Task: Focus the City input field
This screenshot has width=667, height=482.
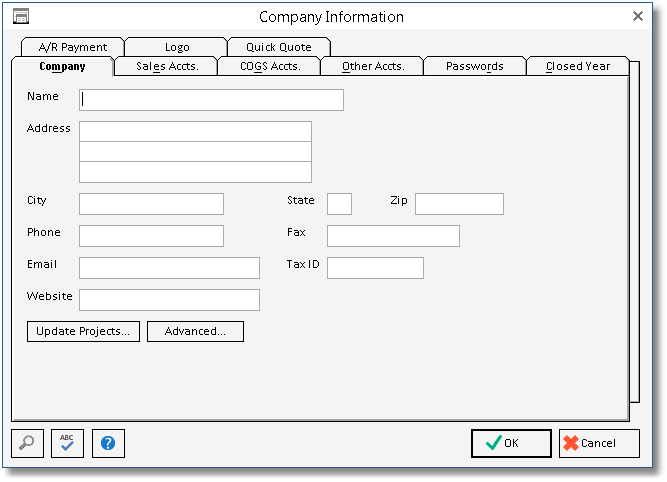Action: click(151, 204)
